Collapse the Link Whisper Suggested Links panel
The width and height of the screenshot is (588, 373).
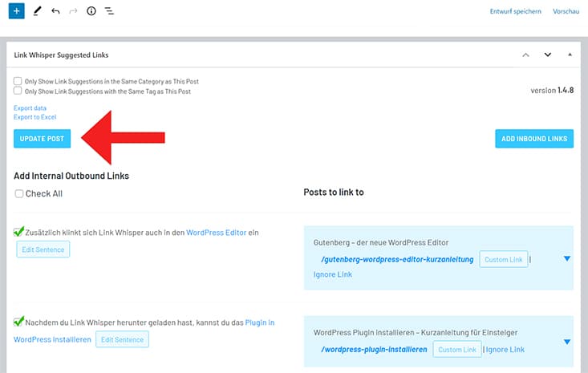[x=570, y=55]
